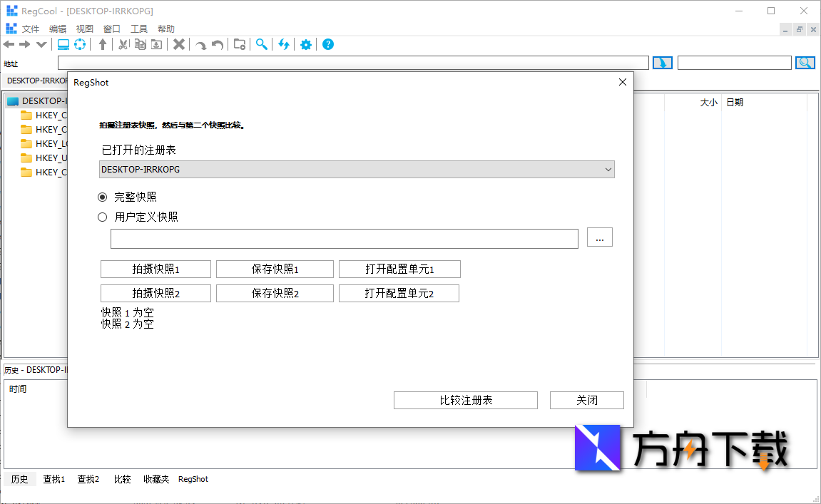The image size is (821, 504).
Task: Click the blue Help question mark icon
Action: click(327, 44)
